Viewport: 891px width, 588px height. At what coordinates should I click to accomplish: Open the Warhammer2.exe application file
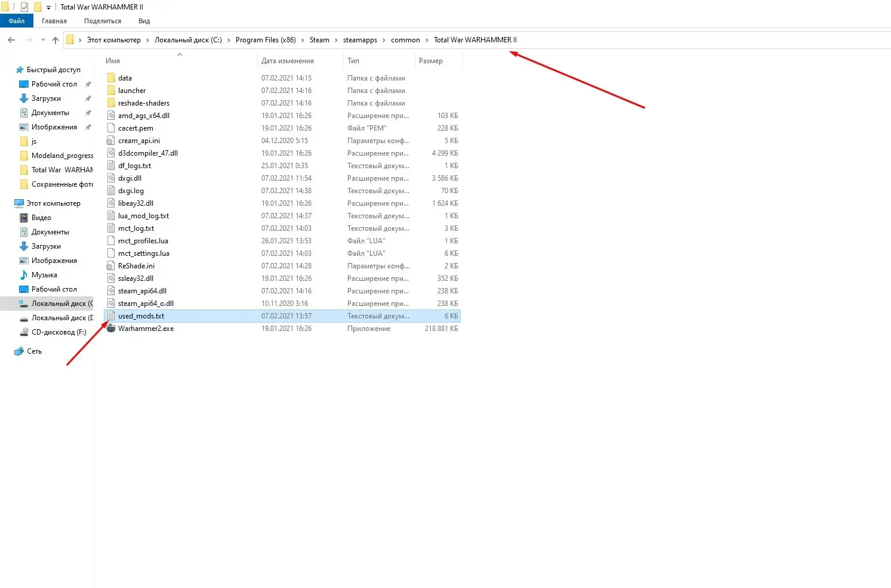pyautogui.click(x=146, y=329)
